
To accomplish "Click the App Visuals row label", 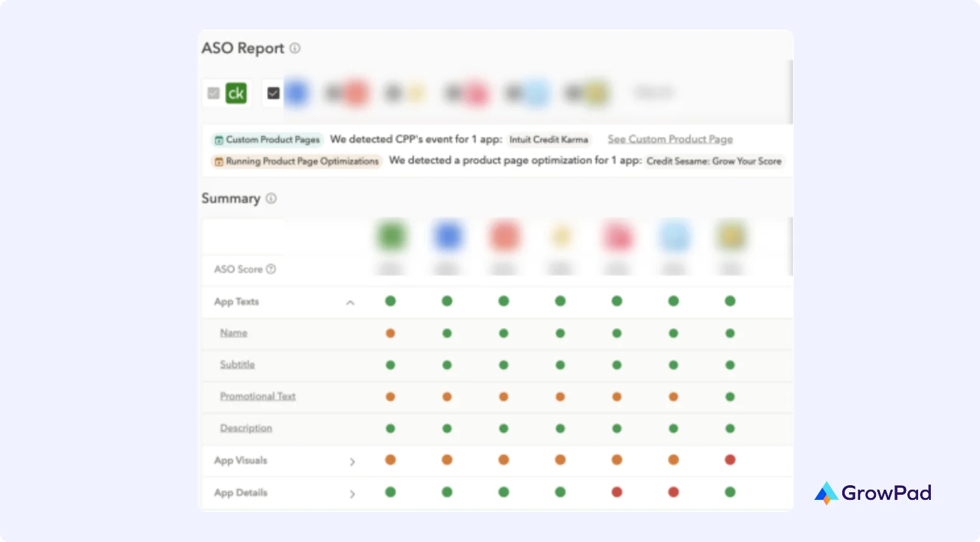I will coord(241,460).
